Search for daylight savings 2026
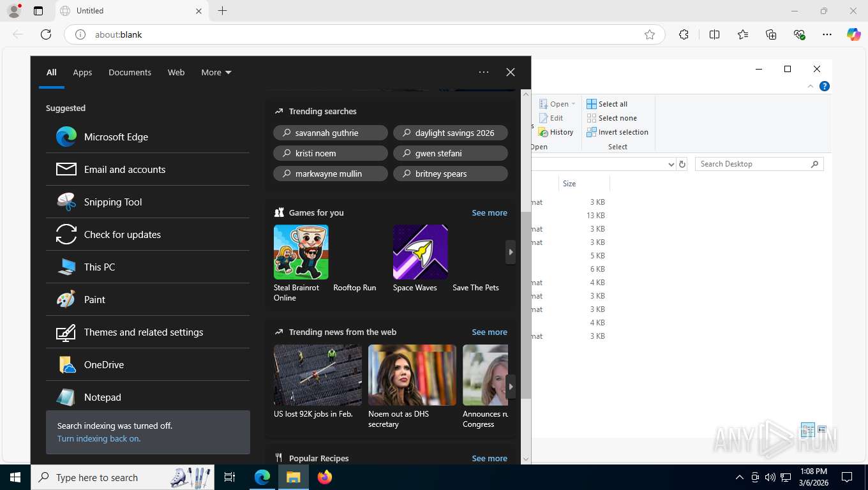The image size is (868, 490). [x=451, y=133]
